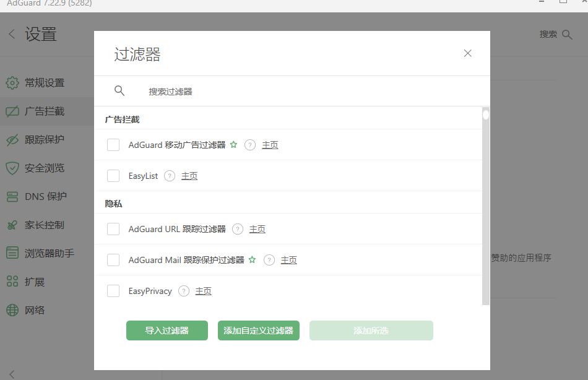Open 广告拦截 settings section
Viewport: 588px width, 380px height.
coord(47,111)
